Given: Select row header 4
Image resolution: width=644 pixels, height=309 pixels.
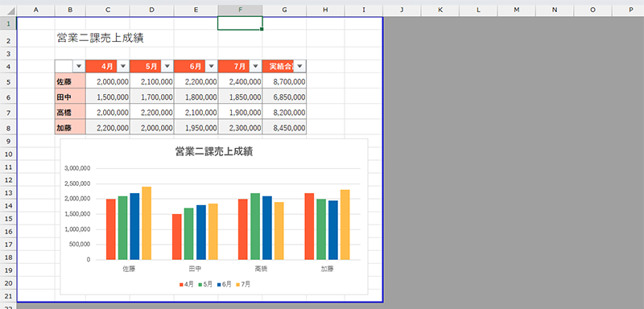Looking at the screenshot, I should click(x=8, y=67).
